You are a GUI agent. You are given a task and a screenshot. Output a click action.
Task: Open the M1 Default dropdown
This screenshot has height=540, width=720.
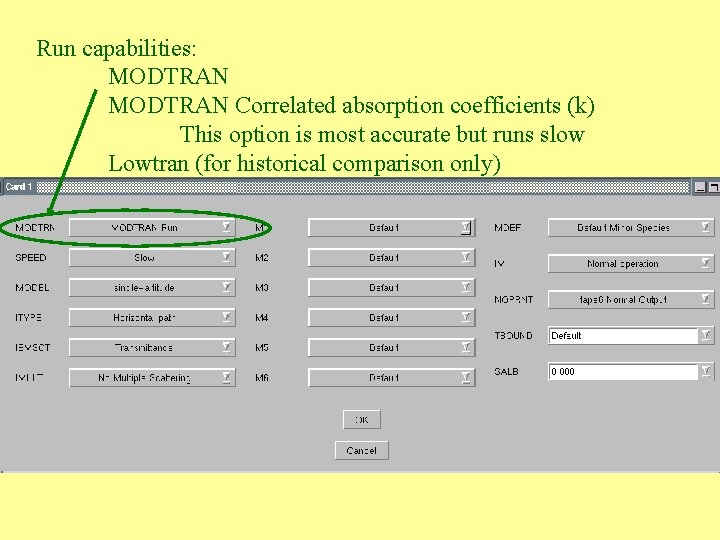391,227
